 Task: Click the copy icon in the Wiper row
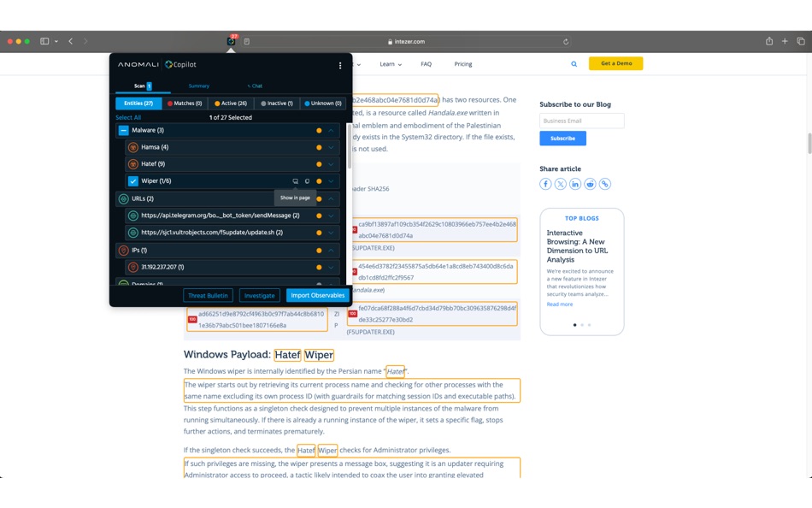[307, 181]
